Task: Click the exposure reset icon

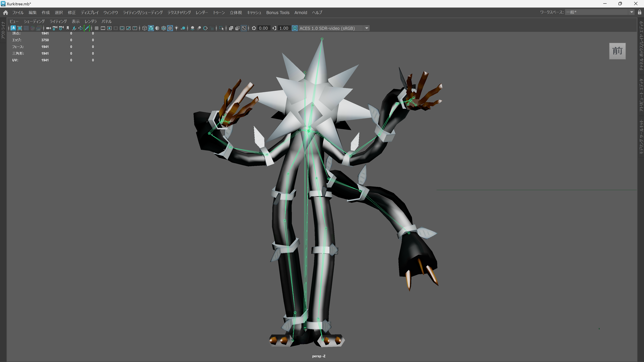Action: 254,28
